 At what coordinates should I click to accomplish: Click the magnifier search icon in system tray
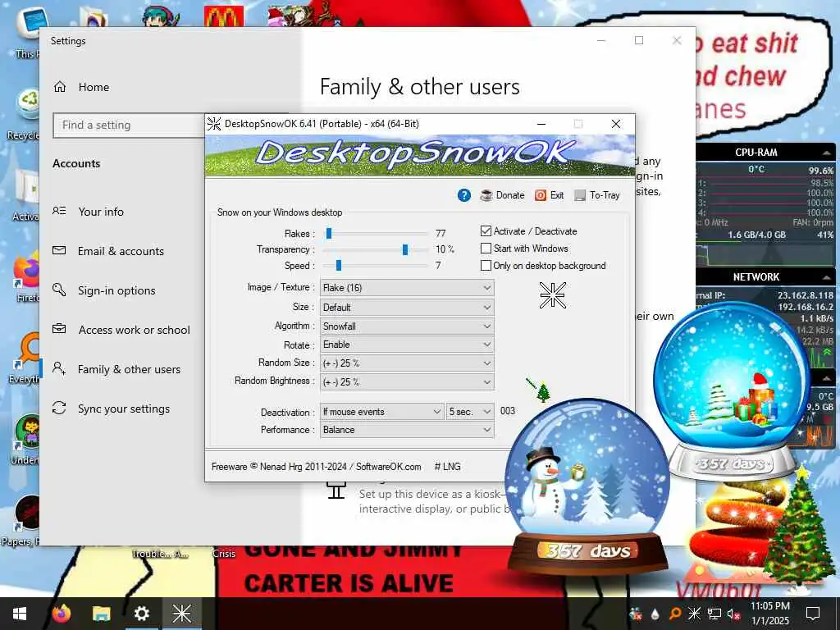tap(675, 614)
